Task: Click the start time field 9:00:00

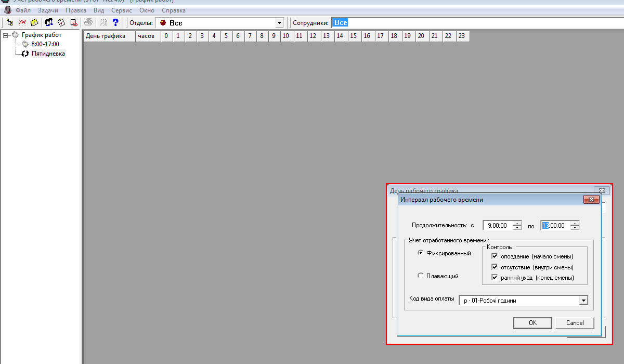Action: [498, 226]
